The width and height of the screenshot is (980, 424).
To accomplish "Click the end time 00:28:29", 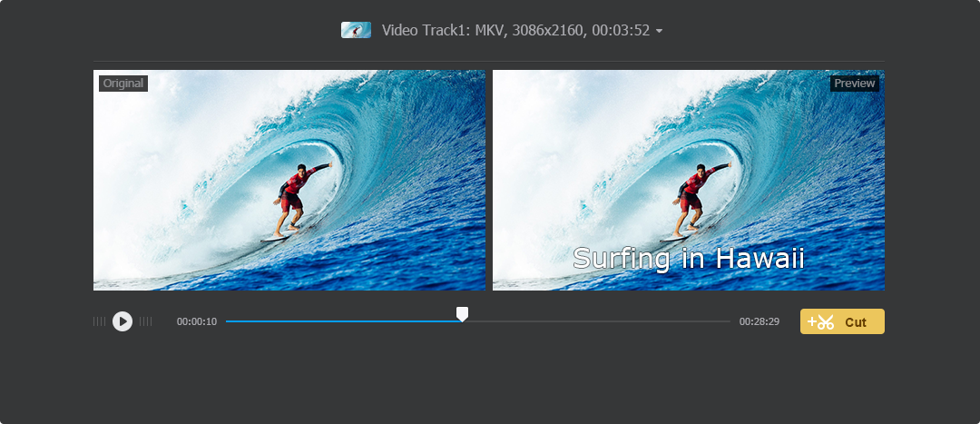I will coord(759,321).
